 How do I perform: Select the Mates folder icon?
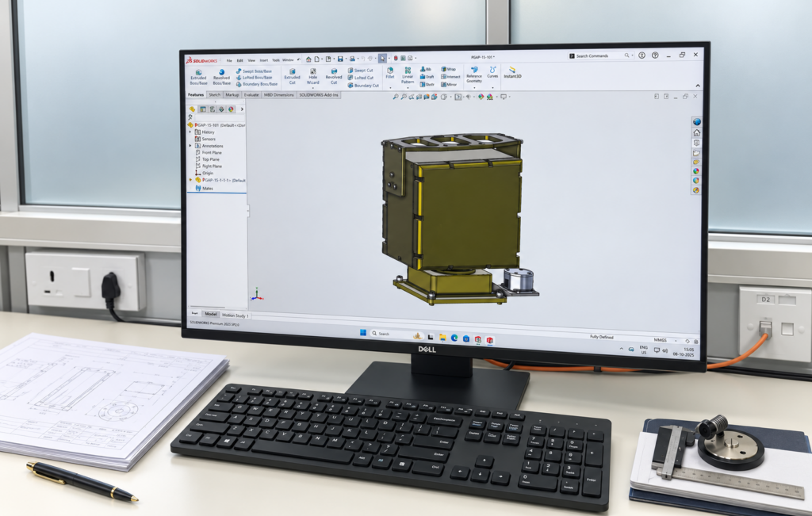(x=197, y=189)
